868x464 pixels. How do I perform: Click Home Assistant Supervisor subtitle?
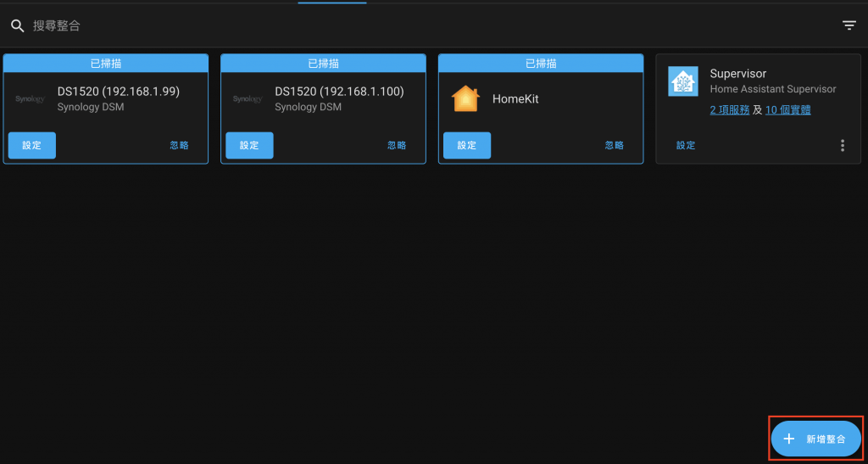click(773, 89)
